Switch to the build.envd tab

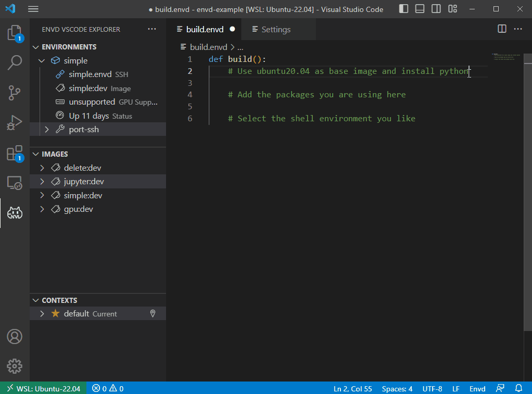[x=204, y=30]
